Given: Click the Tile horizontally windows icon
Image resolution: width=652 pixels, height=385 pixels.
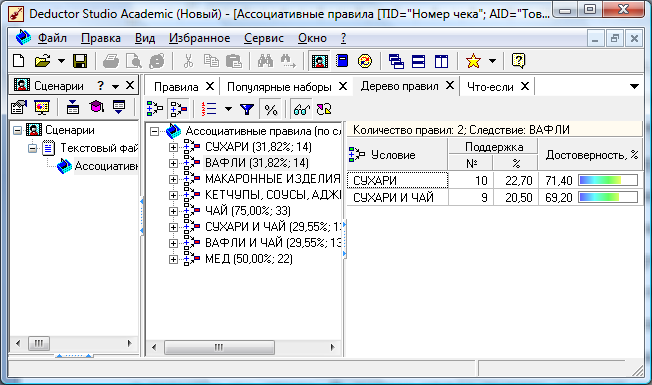Looking at the screenshot, I should [418, 61].
